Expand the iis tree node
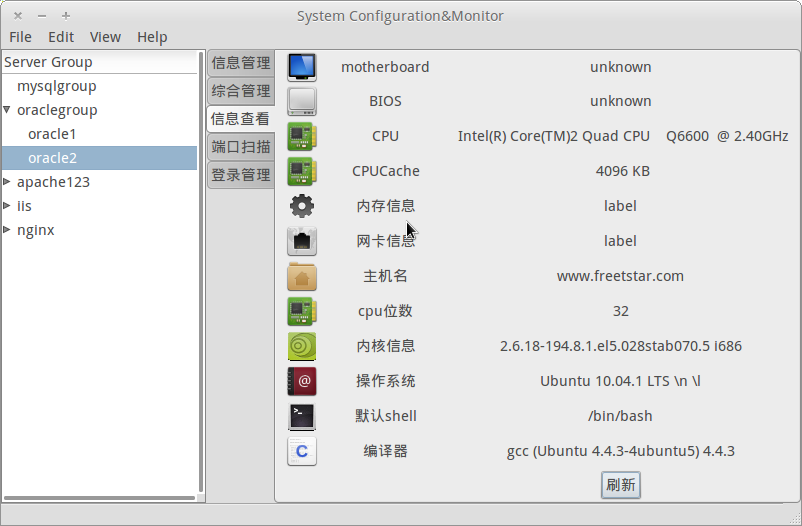 [7, 205]
